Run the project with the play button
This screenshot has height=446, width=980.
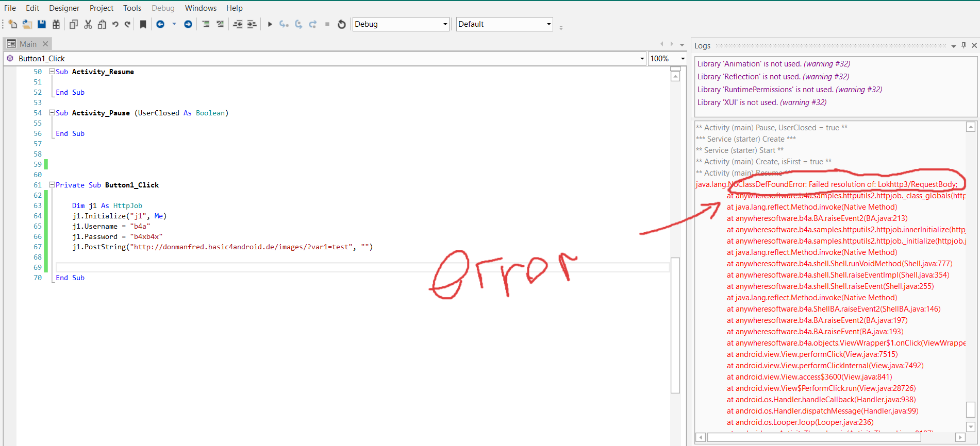270,24
